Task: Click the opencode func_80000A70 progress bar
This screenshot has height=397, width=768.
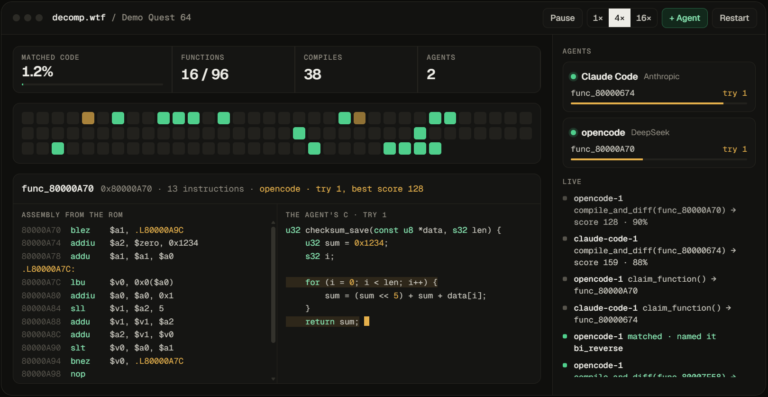Action: (x=659, y=159)
